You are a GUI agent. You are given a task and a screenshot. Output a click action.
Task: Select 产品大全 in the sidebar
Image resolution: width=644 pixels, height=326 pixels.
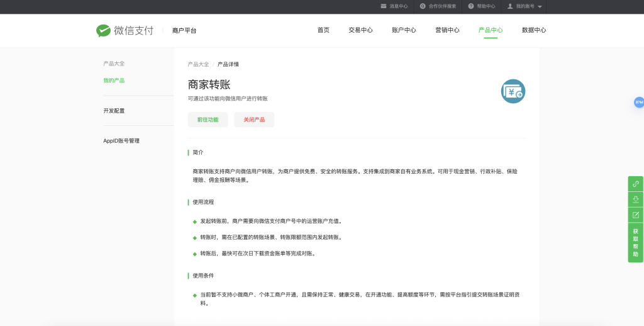pyautogui.click(x=114, y=64)
